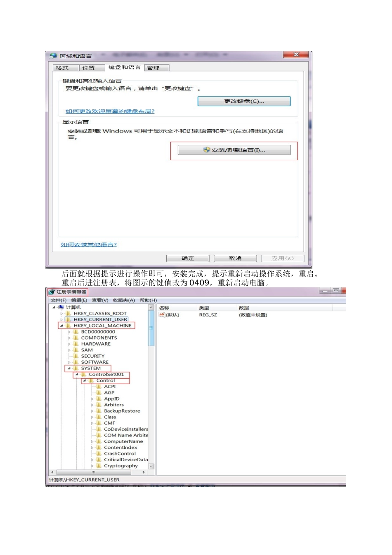Confirm with the 确定 button
This screenshot has width=392, height=555.
(188, 259)
